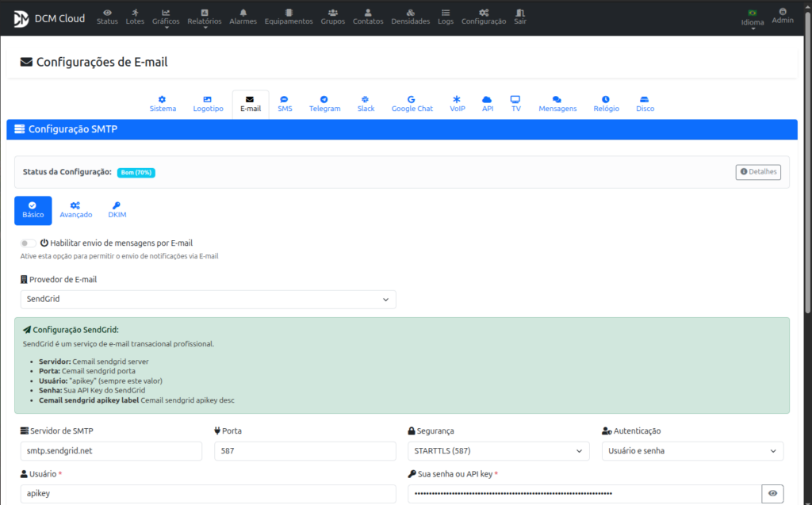Image resolution: width=812 pixels, height=505 pixels.
Task: Open the Segurança STARTTLS dropdown
Action: 498,451
